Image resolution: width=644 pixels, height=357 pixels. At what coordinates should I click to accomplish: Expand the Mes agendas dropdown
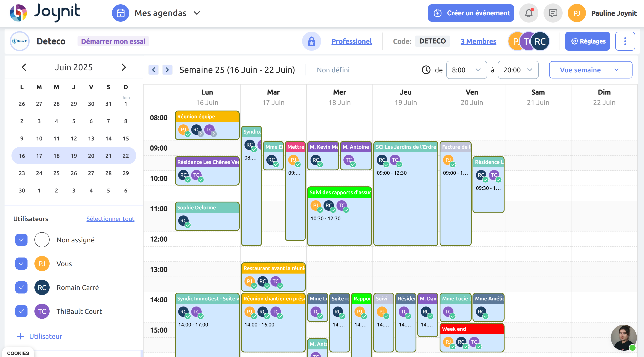[197, 13]
